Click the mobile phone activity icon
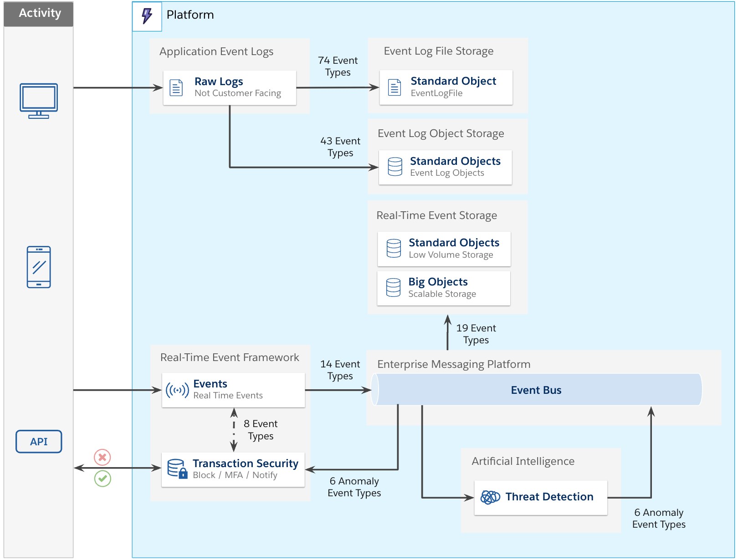The image size is (738, 560). point(39,267)
